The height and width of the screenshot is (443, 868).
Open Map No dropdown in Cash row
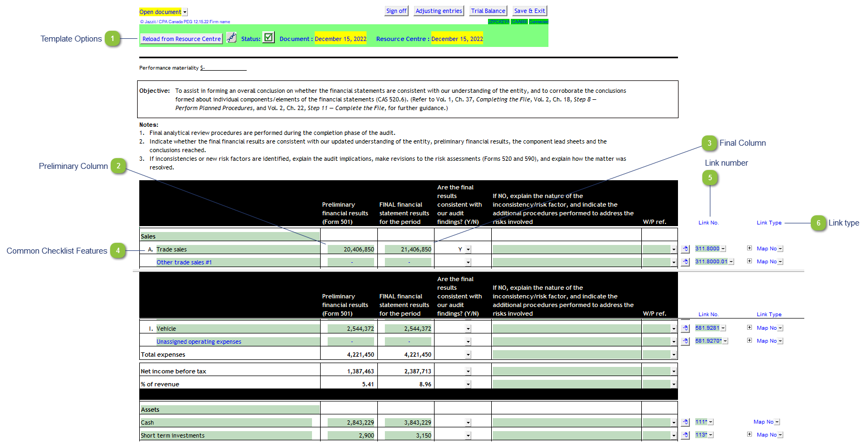pyautogui.click(x=777, y=422)
